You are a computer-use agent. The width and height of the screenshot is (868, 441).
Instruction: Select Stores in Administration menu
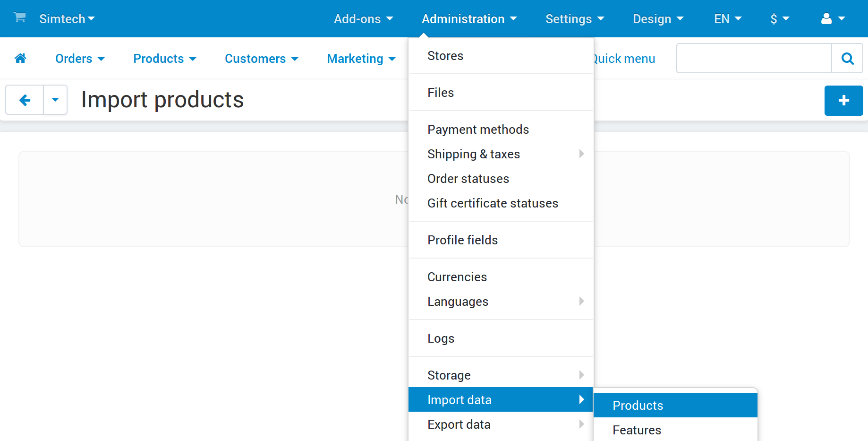(x=501, y=56)
